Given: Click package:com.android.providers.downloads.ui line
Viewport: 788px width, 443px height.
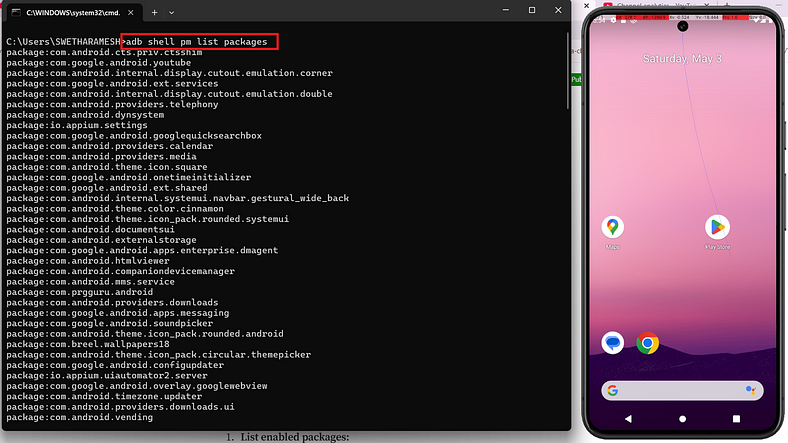Looking at the screenshot, I should (120, 406).
